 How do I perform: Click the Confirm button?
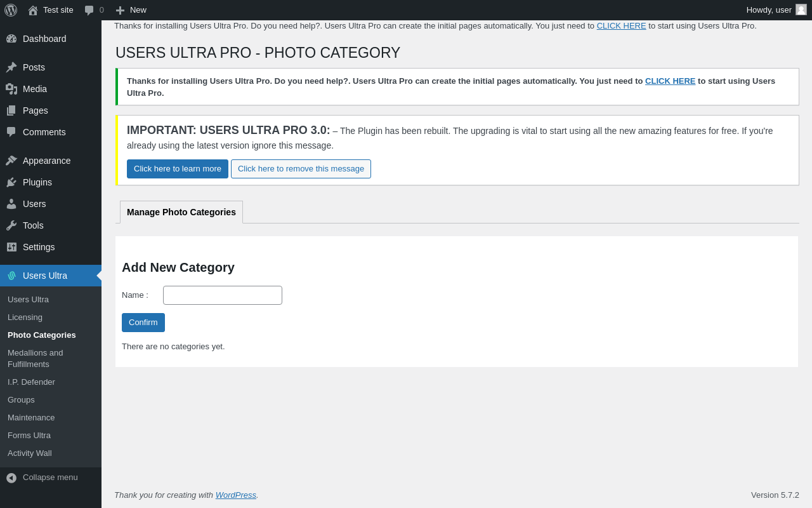pyautogui.click(x=143, y=323)
